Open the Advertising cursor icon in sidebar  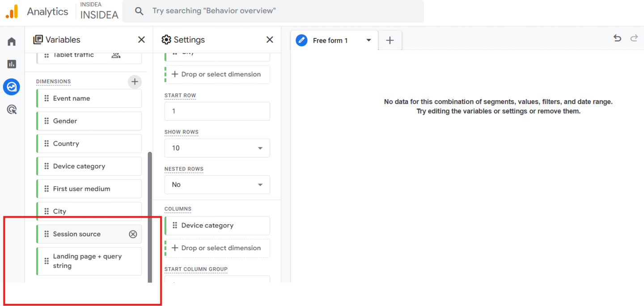[x=12, y=109]
